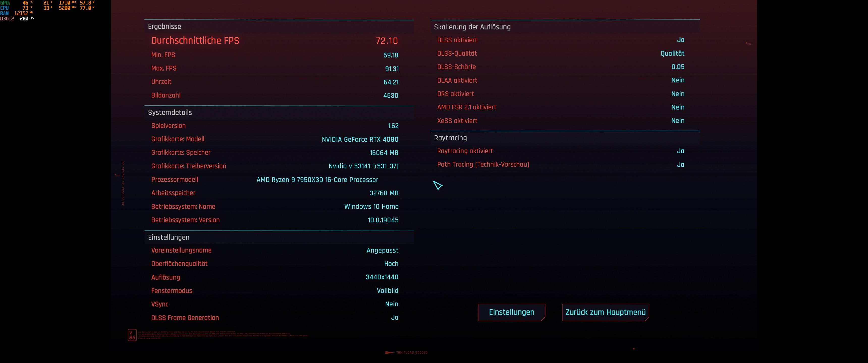Screen dimensions: 868x363
Task: Click AMD Ryzen 9 7950X3D processor text
Action: (317, 180)
